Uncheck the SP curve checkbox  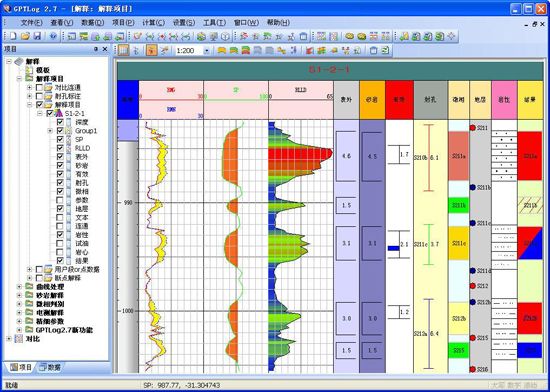click(60, 139)
